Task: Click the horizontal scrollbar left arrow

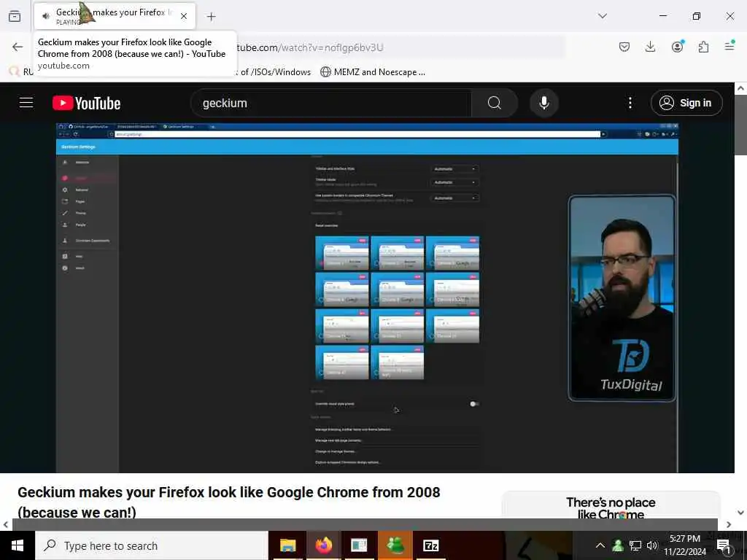Action: [x=6, y=525]
